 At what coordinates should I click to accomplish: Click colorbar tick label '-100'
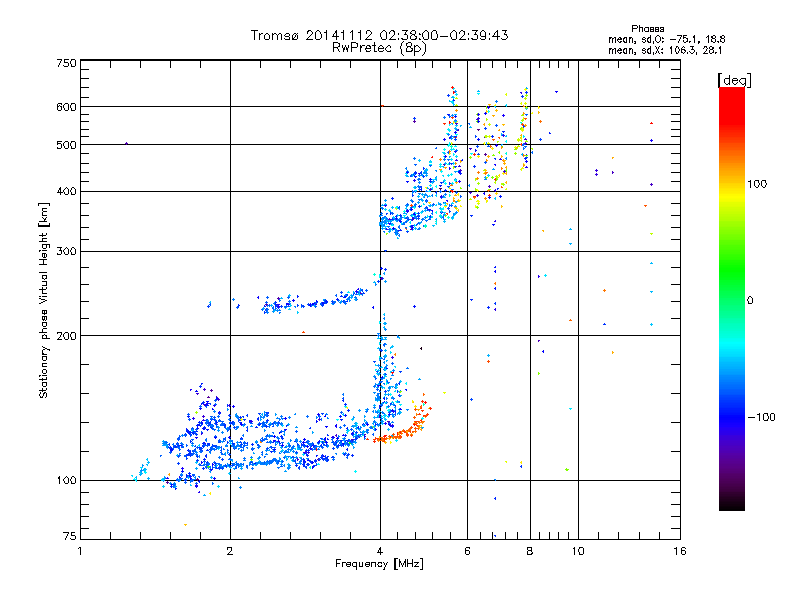761,417
